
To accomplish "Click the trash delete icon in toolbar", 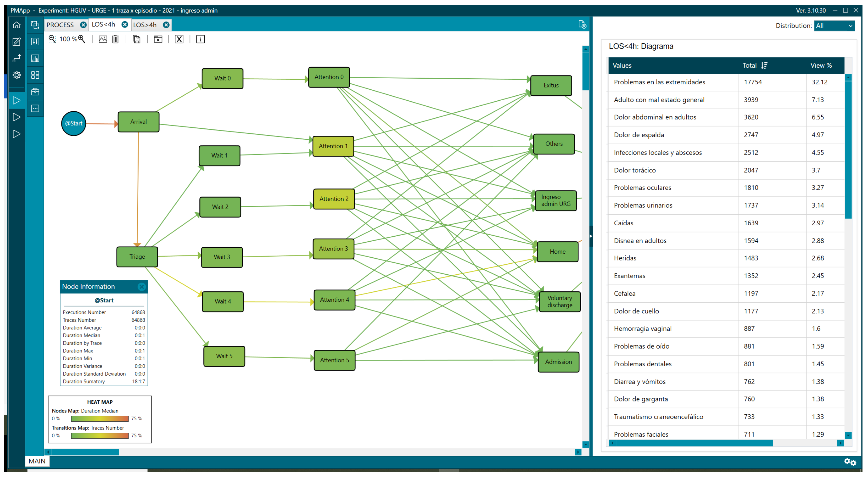I will (x=115, y=39).
